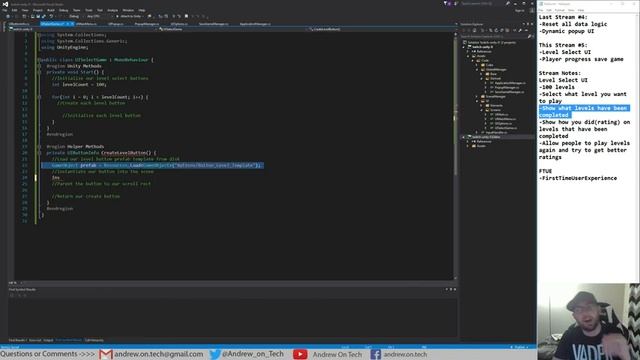The image size is (640, 360).
Task: Switch to the Call Hierarchy bottom tab
Action: [94, 340]
